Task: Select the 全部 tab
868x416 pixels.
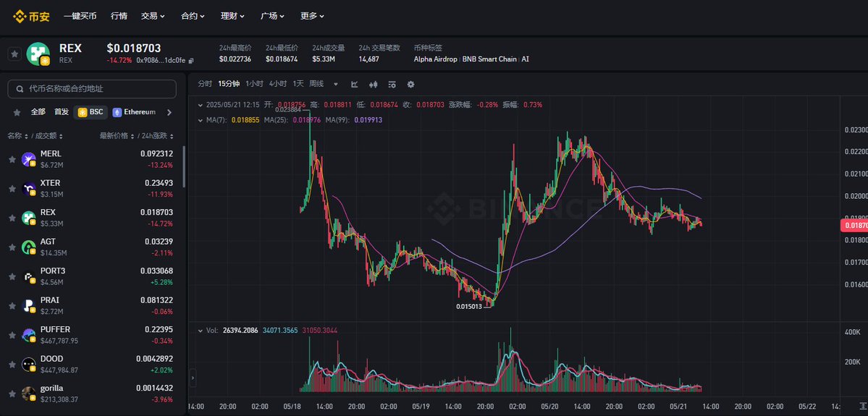Action: click(38, 111)
